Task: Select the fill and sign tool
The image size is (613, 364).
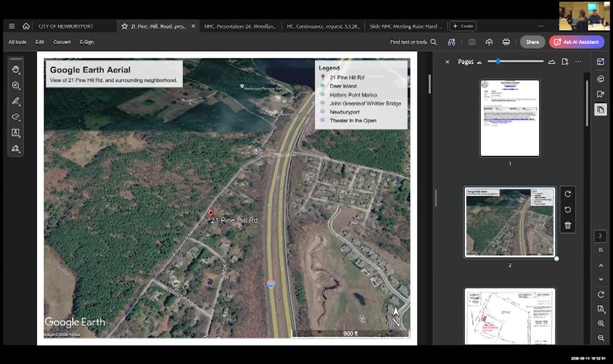Action: click(x=16, y=148)
